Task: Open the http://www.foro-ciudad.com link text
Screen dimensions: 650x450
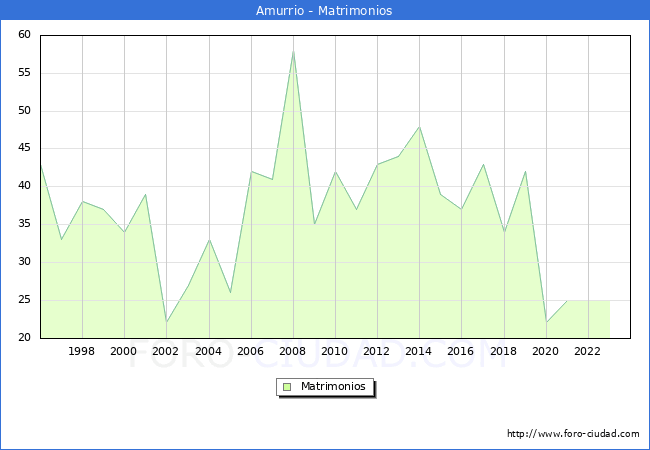Action: (x=573, y=434)
